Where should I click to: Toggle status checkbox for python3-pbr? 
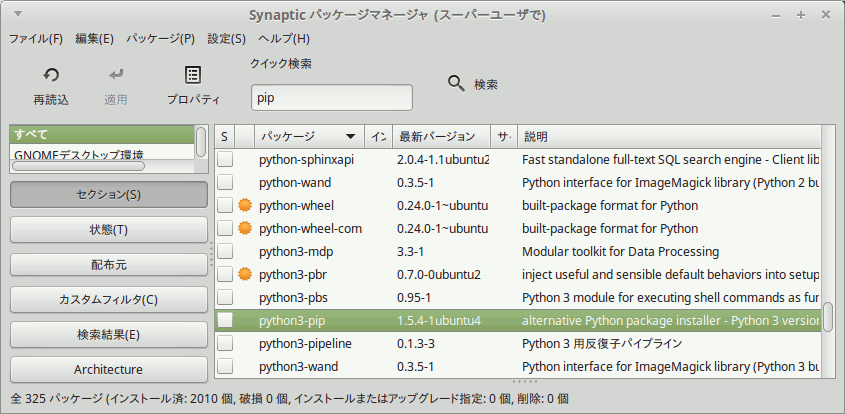coord(225,275)
